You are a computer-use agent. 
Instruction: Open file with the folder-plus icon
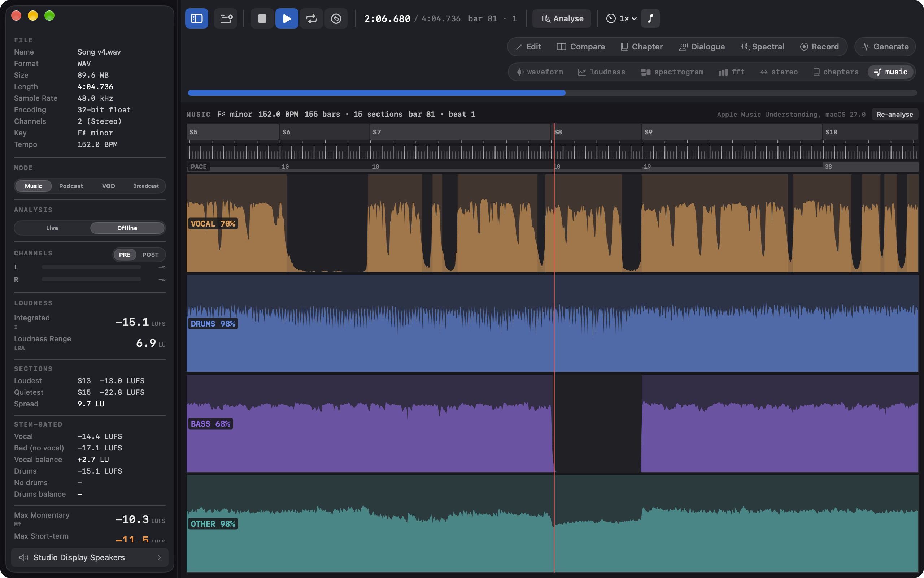pos(226,18)
